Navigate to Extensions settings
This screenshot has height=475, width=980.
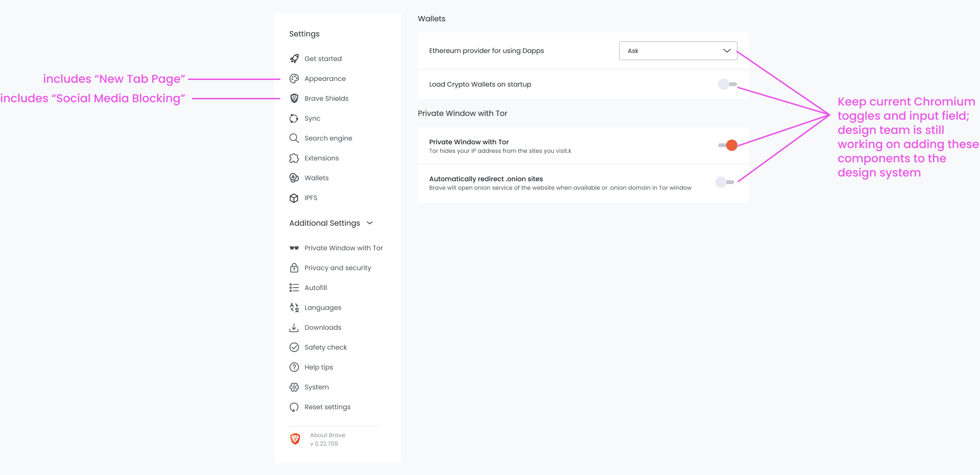coord(321,158)
